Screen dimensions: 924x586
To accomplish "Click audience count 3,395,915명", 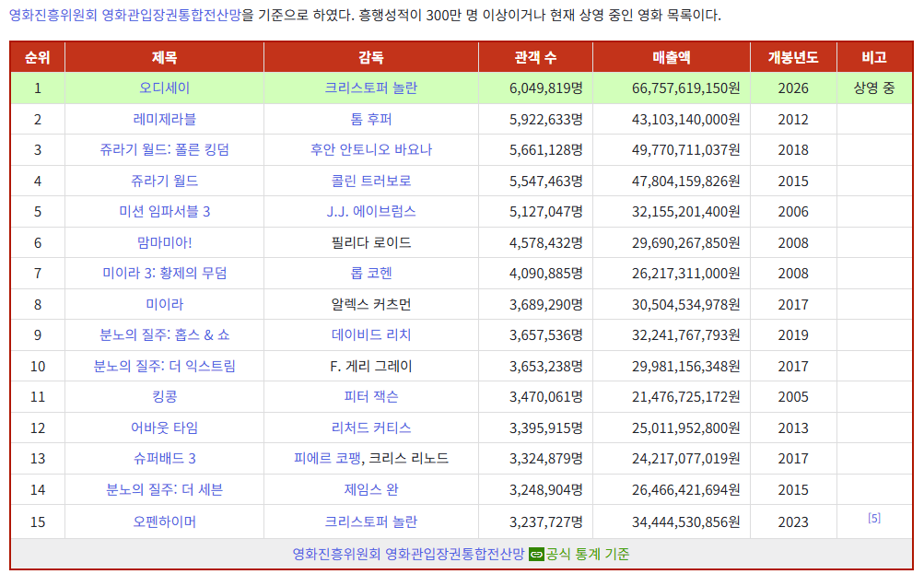I will tap(546, 428).
